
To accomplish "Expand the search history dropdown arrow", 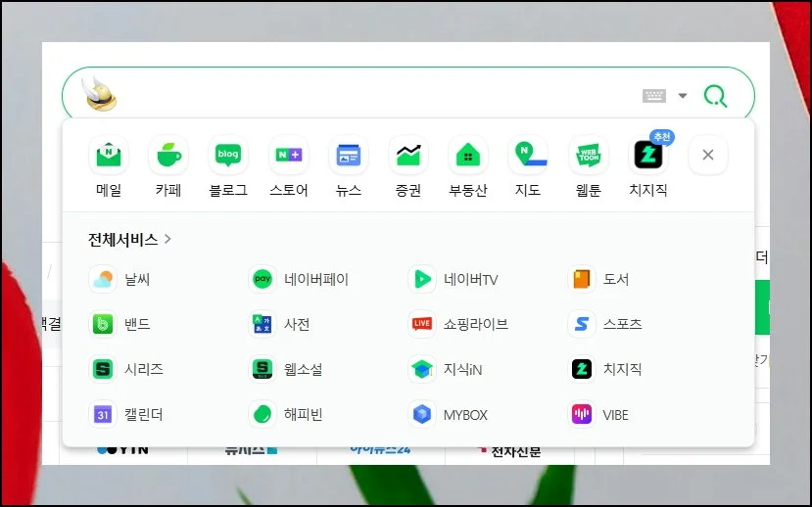I will click(x=683, y=96).
